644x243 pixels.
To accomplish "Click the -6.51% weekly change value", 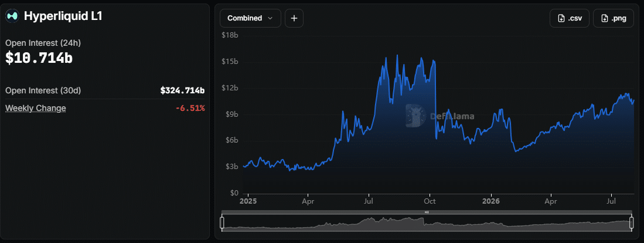I will tap(190, 108).
